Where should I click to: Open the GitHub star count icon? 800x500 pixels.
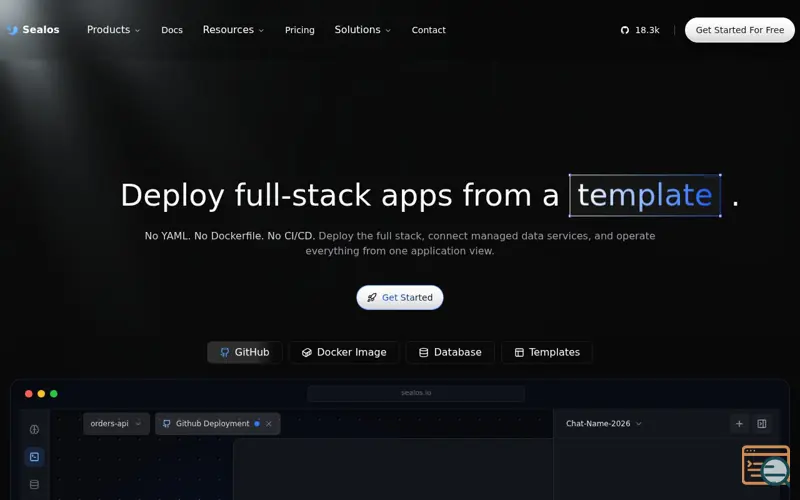[x=624, y=30]
